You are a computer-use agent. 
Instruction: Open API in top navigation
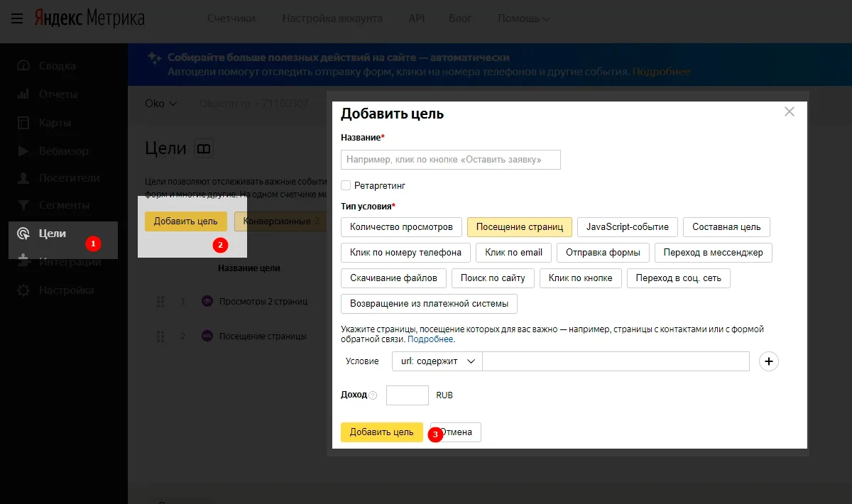pyautogui.click(x=417, y=18)
